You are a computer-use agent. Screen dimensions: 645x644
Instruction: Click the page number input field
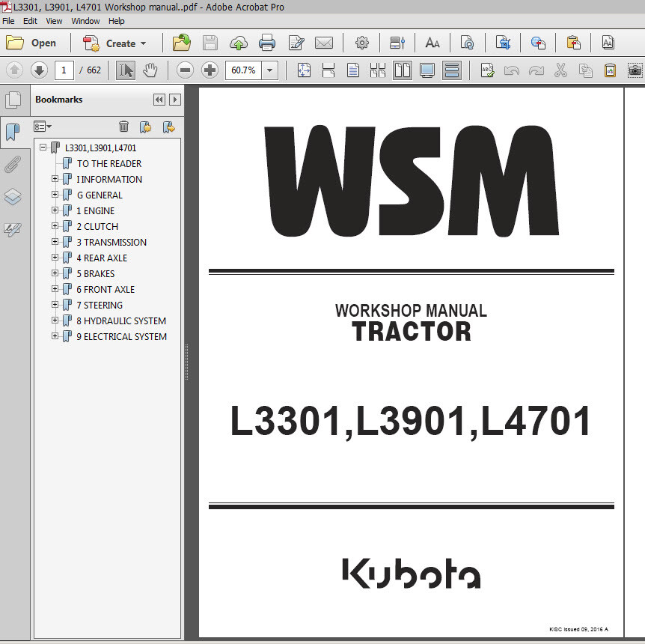(x=64, y=70)
